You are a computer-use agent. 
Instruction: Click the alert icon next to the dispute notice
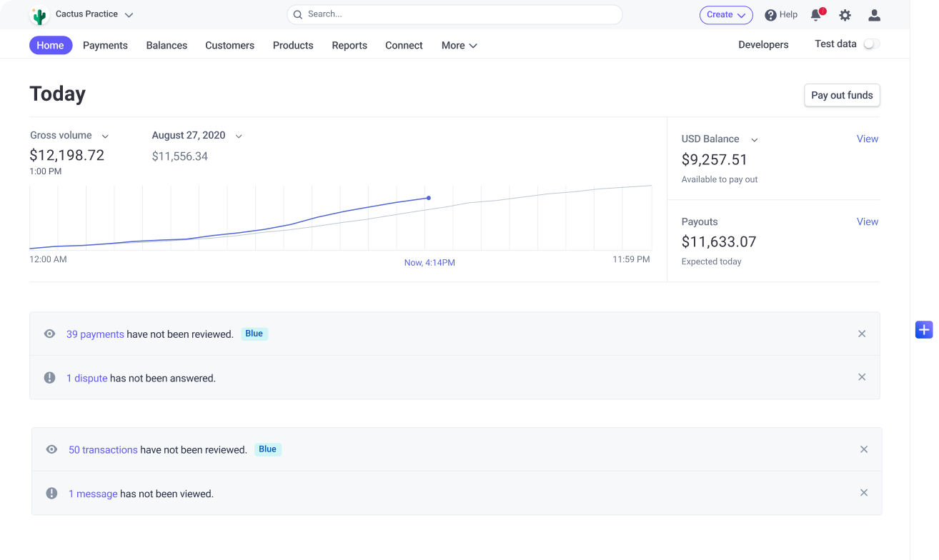coord(49,377)
